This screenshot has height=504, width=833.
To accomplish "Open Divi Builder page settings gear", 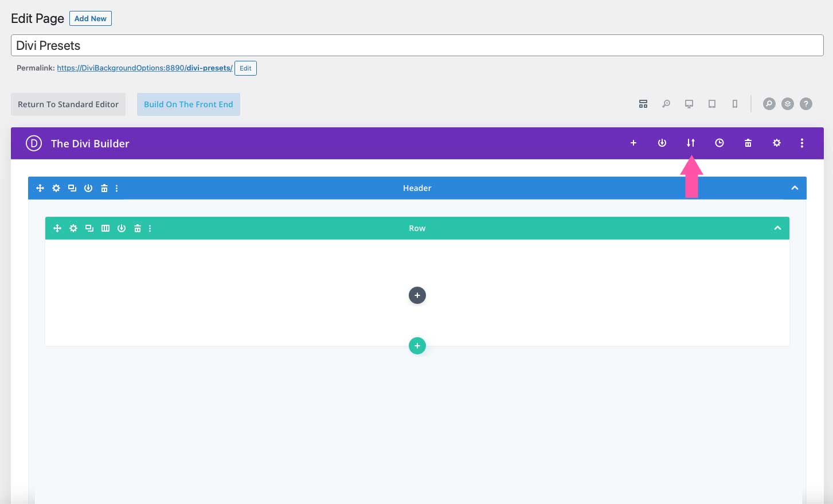I will [x=777, y=143].
